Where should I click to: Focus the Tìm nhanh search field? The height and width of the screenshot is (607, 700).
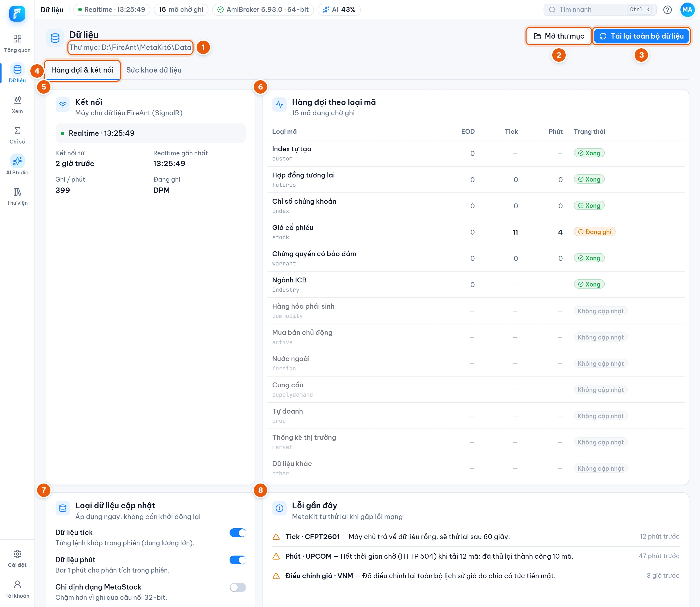[600, 10]
